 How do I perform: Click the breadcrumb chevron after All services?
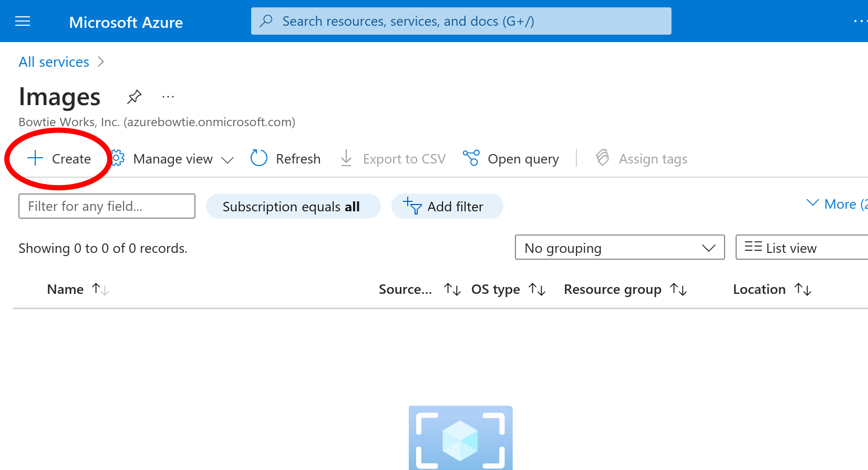[101, 62]
